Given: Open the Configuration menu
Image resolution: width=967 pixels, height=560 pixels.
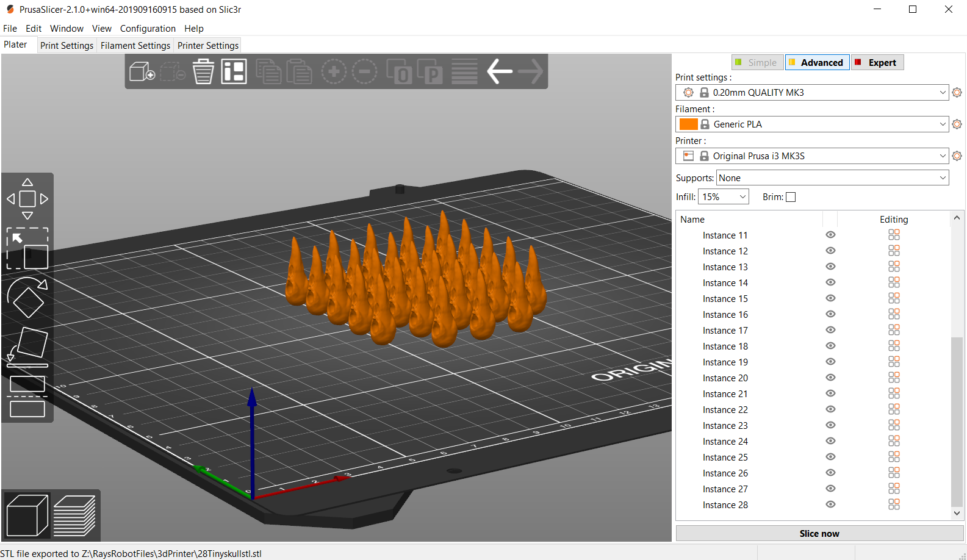Looking at the screenshot, I should [148, 29].
